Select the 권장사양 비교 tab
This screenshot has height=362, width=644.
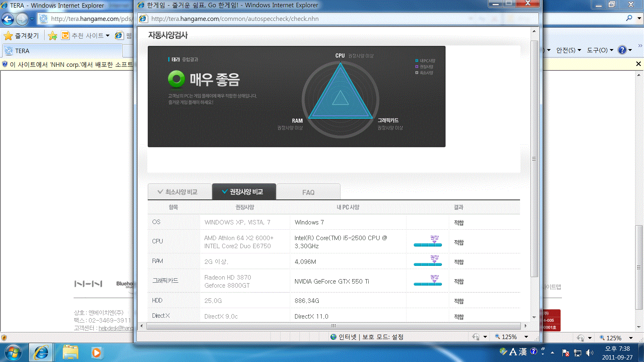pos(244,192)
